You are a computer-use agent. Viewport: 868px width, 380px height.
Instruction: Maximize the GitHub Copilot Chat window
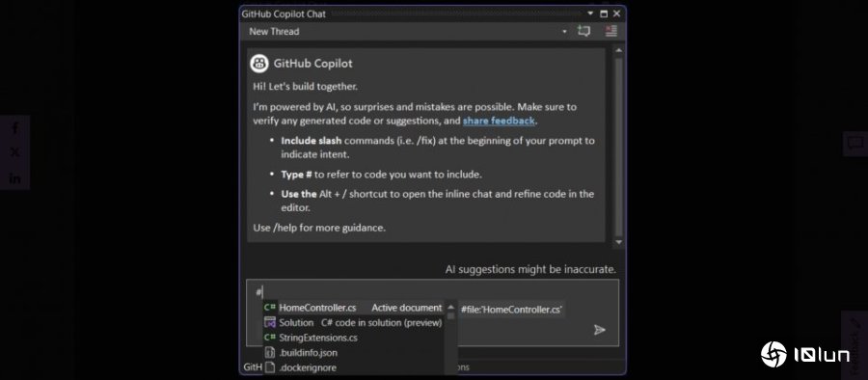(x=604, y=14)
